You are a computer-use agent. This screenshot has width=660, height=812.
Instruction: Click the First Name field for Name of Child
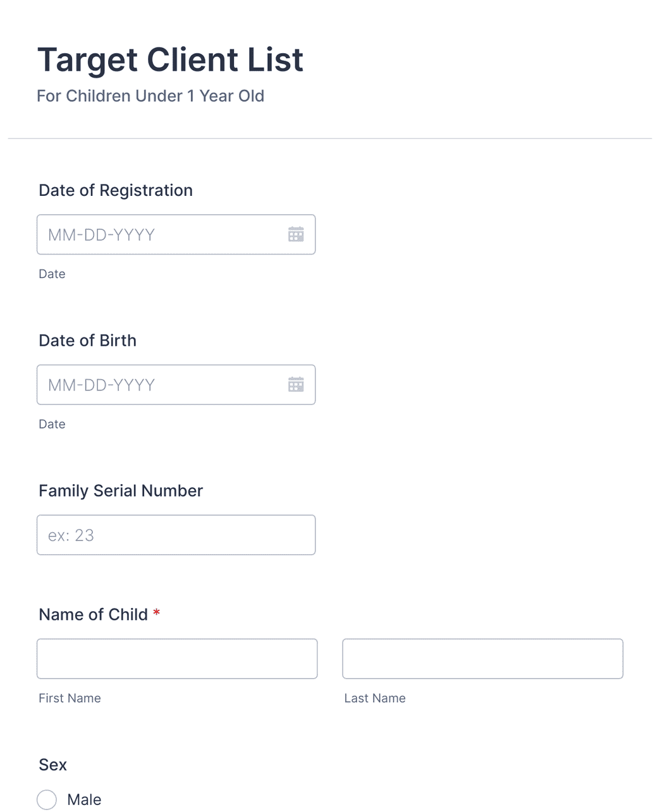[177, 658]
